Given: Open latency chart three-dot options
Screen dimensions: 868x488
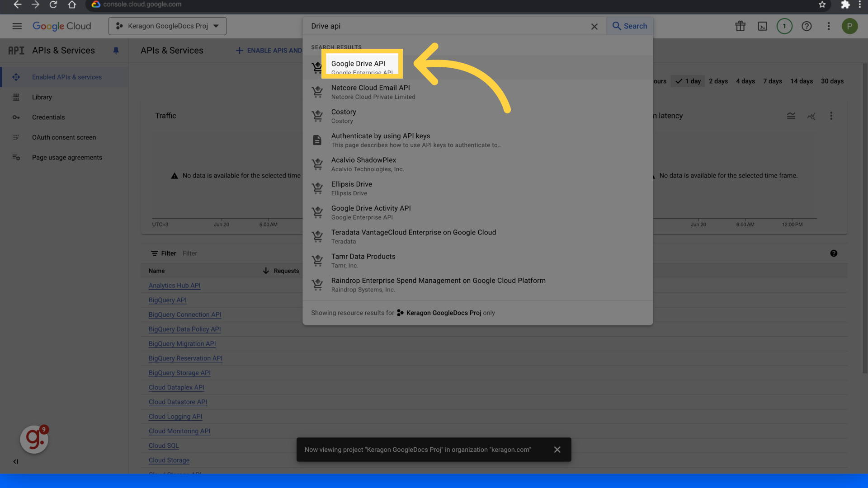Looking at the screenshot, I should [831, 116].
